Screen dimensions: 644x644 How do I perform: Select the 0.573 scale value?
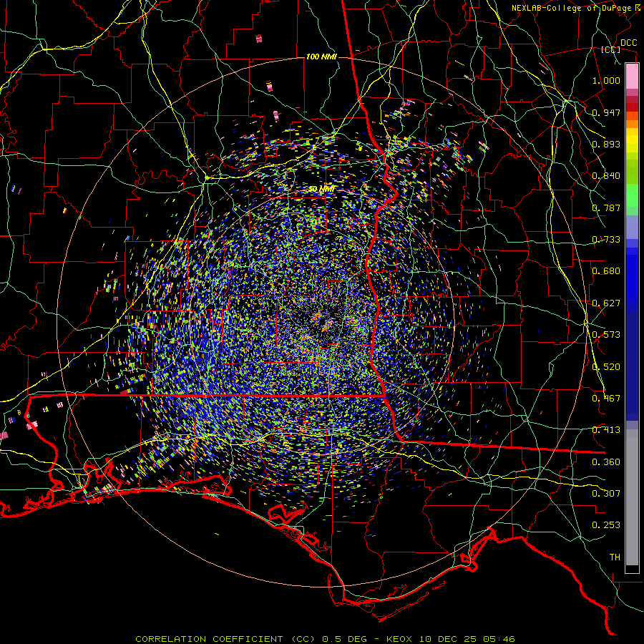pyautogui.click(x=606, y=335)
